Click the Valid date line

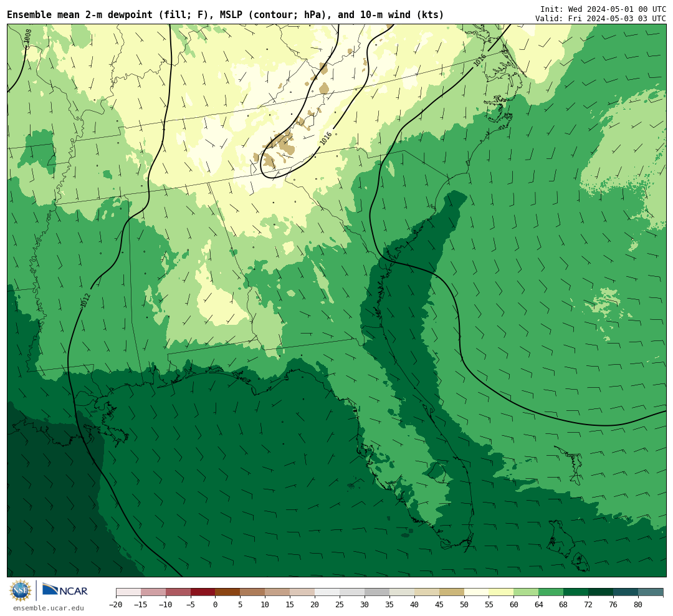pyautogui.click(x=600, y=19)
